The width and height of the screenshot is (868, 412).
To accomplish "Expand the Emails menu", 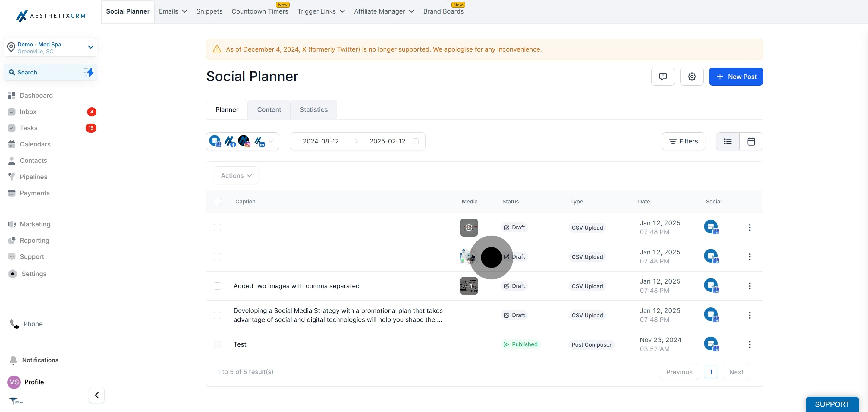I will click(173, 11).
